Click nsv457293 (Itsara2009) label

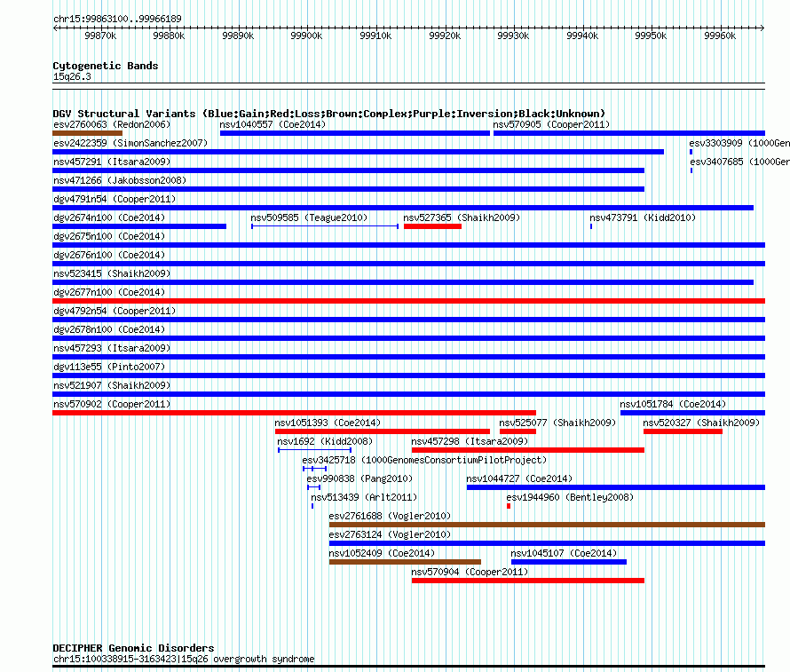pos(112,348)
